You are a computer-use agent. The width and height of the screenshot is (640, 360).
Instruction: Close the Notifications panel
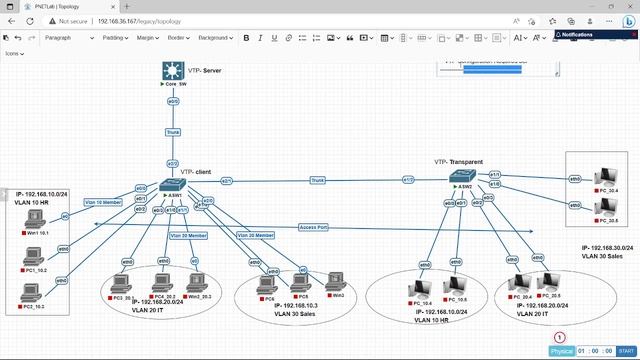(x=634, y=35)
